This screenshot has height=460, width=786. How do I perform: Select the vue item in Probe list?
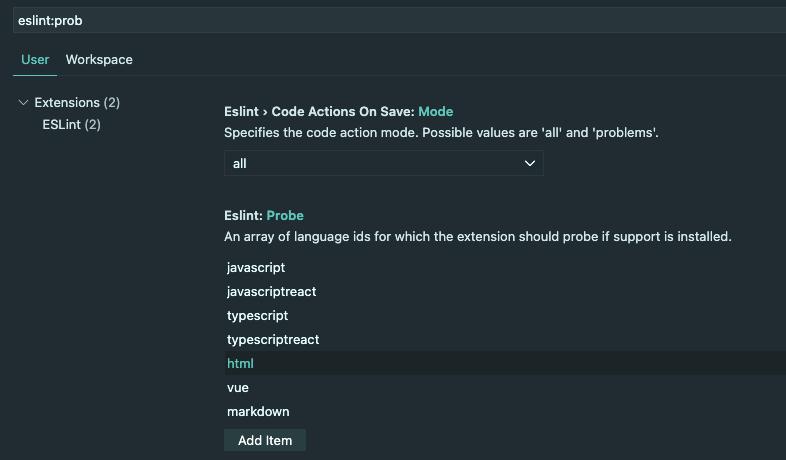238,388
